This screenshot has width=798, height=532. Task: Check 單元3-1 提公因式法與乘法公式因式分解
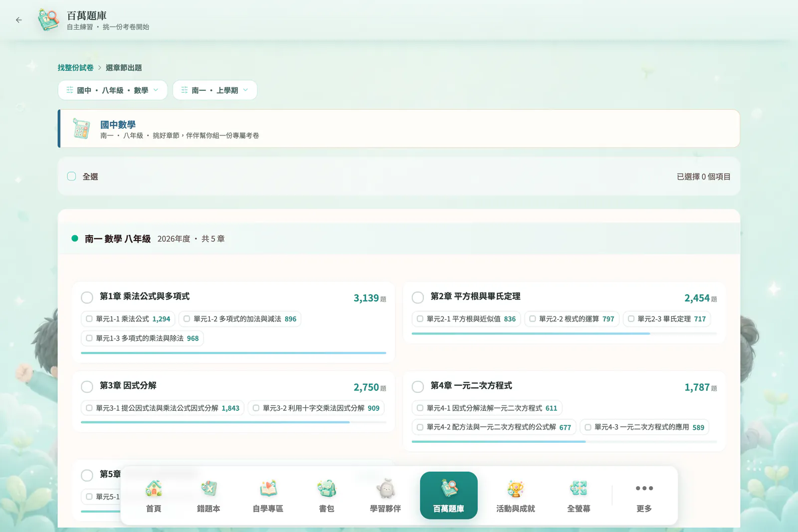click(x=89, y=408)
